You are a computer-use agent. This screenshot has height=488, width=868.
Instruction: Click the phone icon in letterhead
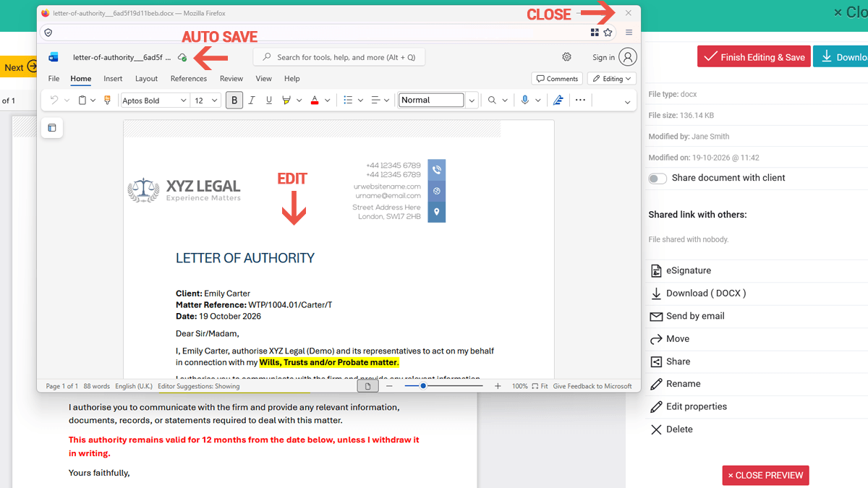coord(437,170)
